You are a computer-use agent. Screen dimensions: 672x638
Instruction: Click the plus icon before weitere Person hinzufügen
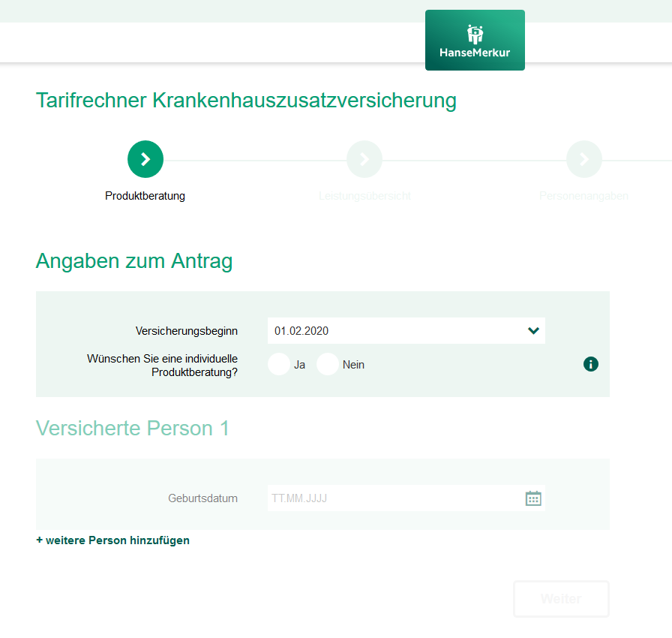coord(38,540)
